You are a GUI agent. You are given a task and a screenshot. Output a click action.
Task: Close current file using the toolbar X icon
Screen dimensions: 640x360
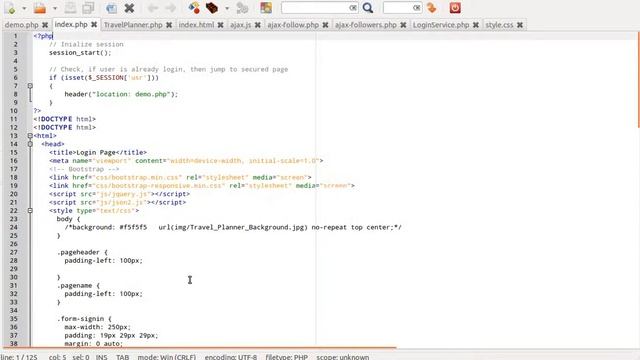(x=129, y=8)
